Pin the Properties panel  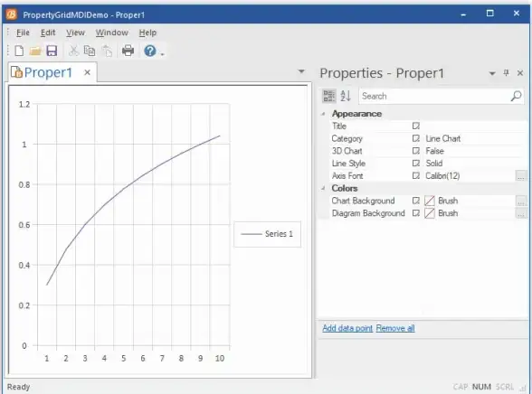[507, 72]
